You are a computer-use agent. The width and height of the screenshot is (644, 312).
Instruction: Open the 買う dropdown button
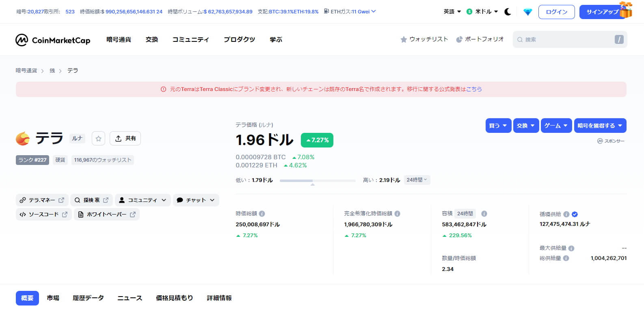click(498, 126)
